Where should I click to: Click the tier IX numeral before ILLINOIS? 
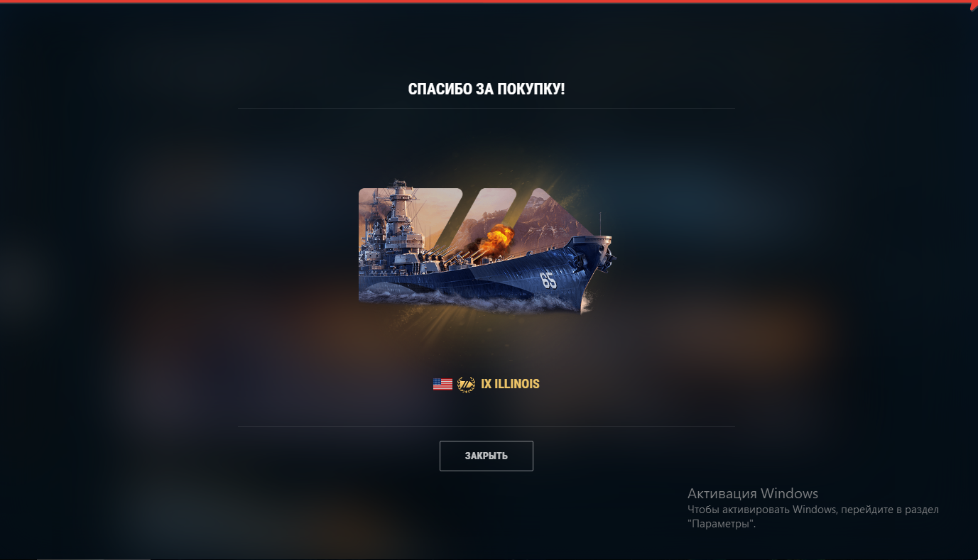coord(486,384)
